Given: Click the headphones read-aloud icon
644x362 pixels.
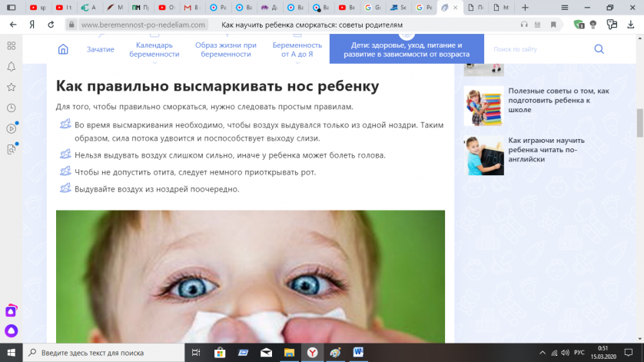Looking at the screenshot, I should pos(524,25).
